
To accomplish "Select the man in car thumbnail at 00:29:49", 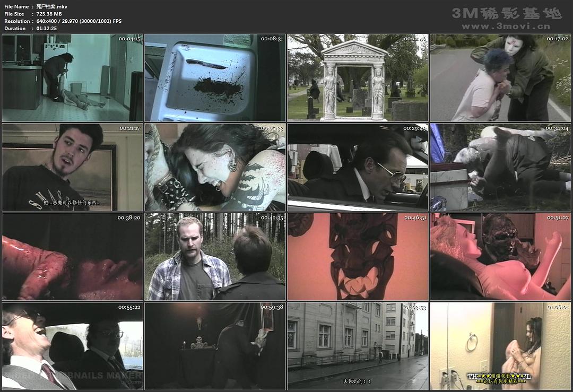I will tap(358, 167).
